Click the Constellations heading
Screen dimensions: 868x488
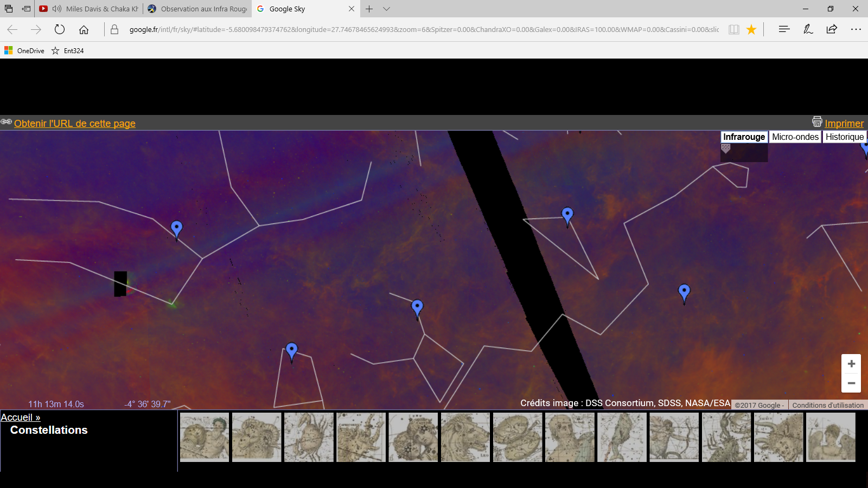tap(49, 430)
